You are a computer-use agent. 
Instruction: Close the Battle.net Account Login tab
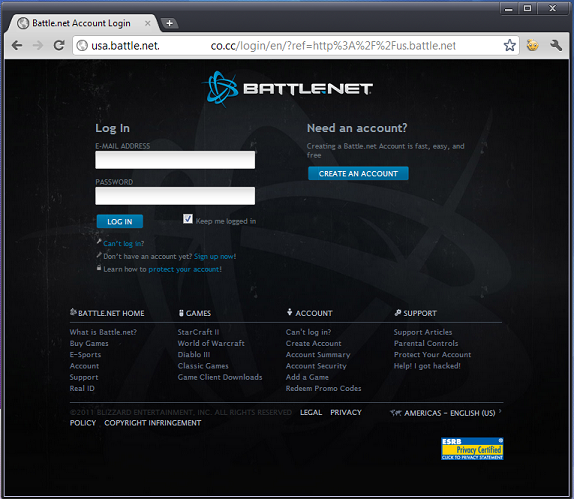148,23
